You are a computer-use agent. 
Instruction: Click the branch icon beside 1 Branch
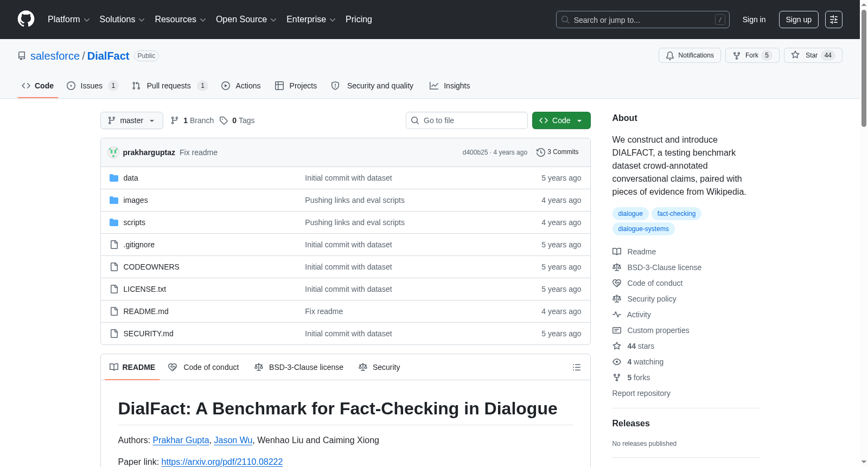pos(175,120)
